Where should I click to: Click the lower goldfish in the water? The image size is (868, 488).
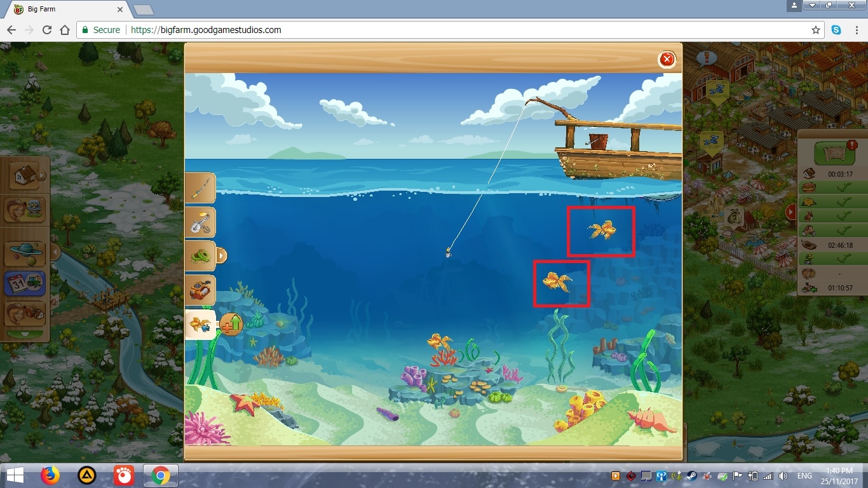click(x=557, y=281)
